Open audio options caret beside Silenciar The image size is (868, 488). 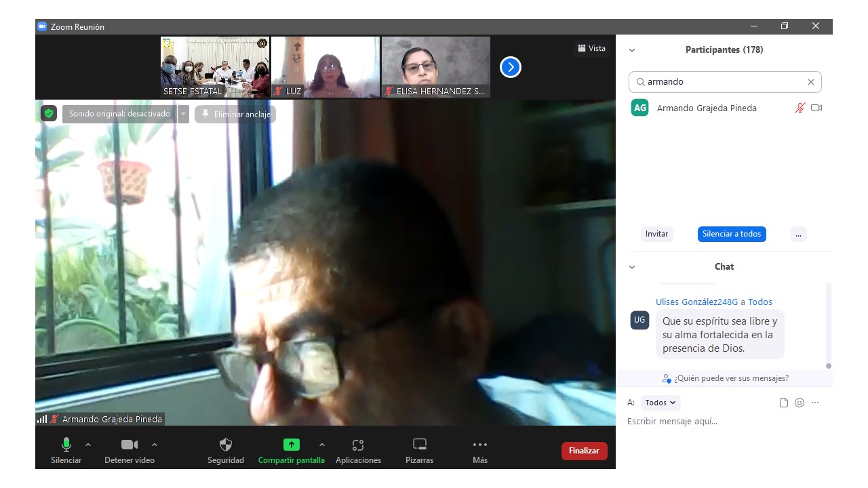pyautogui.click(x=88, y=445)
